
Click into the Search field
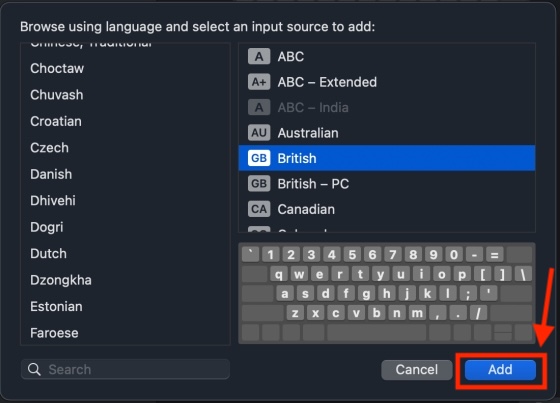pos(125,369)
